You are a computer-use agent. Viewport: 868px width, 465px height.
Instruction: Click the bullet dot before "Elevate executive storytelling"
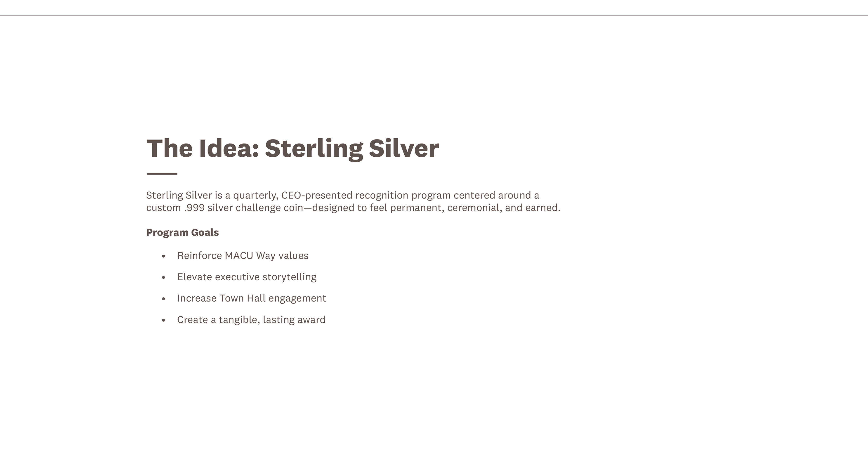(164, 278)
